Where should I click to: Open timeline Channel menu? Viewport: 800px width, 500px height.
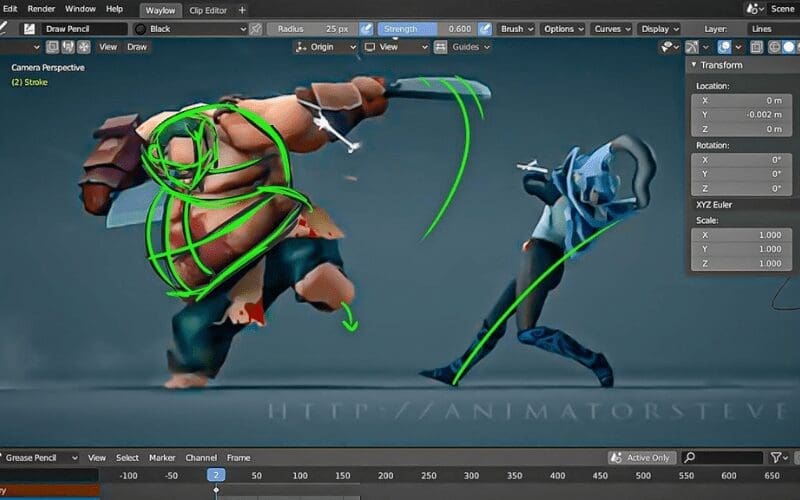coord(201,458)
